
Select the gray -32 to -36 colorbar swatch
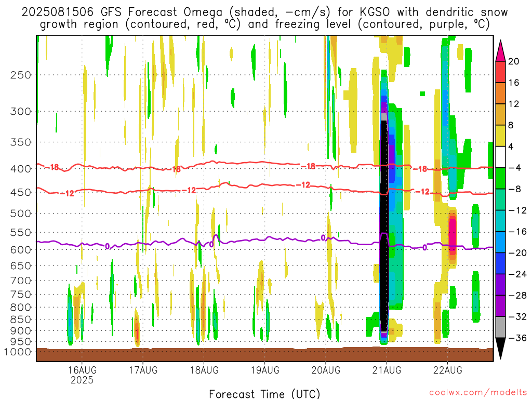point(500,327)
